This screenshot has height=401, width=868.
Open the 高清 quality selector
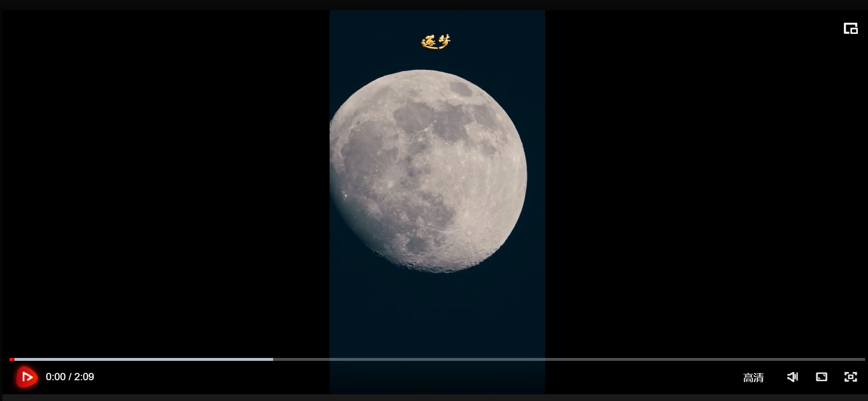tap(753, 377)
